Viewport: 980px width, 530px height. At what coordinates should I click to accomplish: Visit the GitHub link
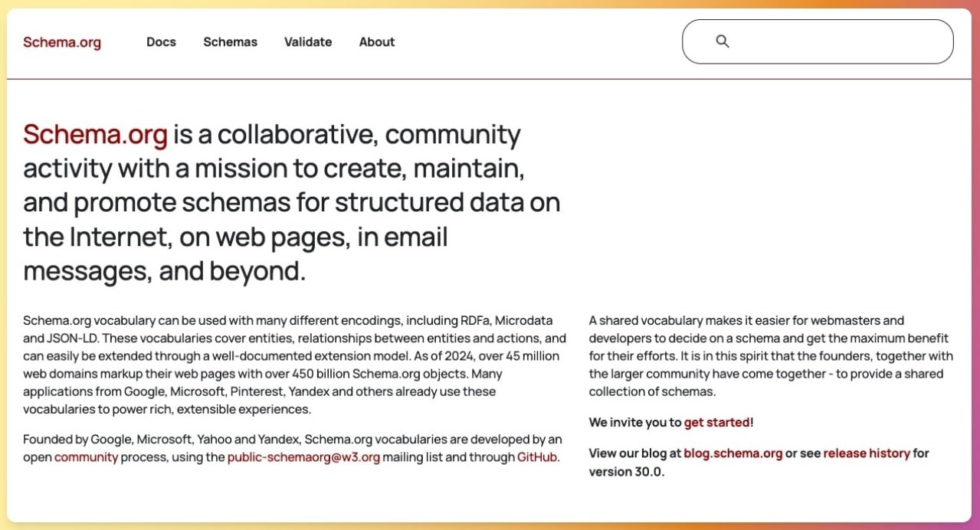pos(537,457)
